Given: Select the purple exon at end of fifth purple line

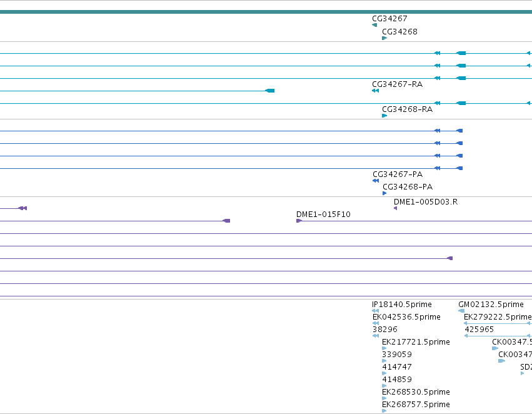Looking at the screenshot, I should pos(450,258).
